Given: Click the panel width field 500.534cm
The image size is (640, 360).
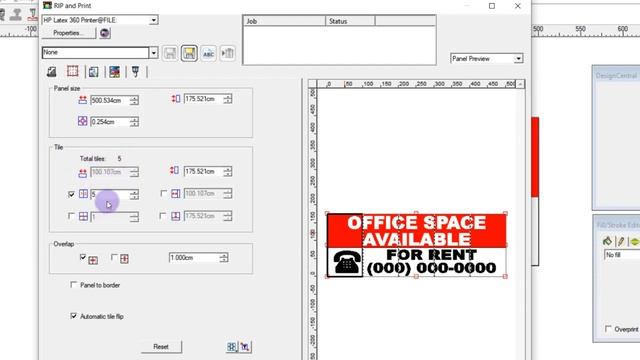Looking at the screenshot, I should 110,100.
